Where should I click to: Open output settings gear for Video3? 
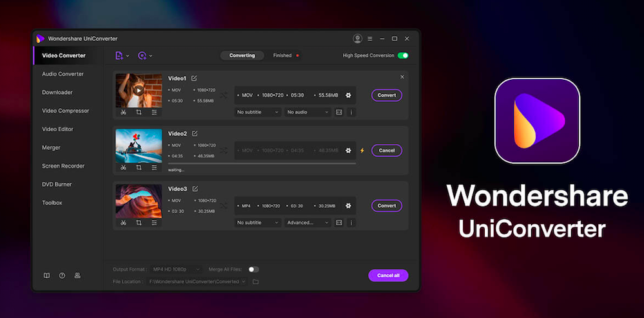point(348,205)
